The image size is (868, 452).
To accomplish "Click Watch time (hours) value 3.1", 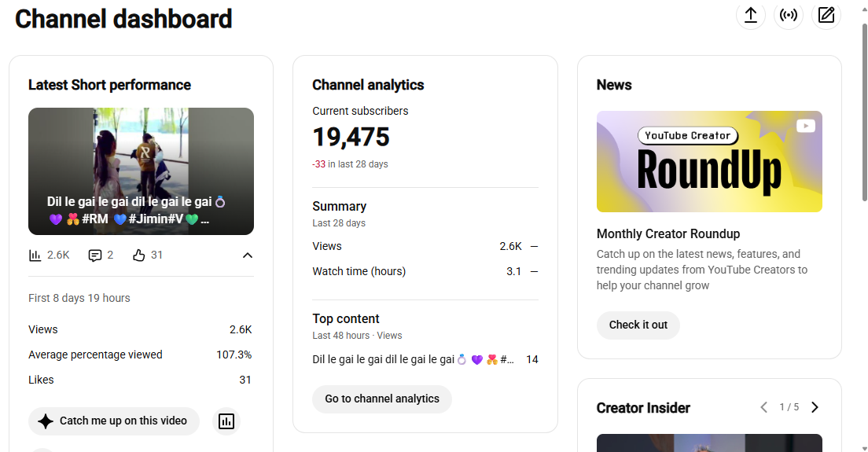I will 513,272.
